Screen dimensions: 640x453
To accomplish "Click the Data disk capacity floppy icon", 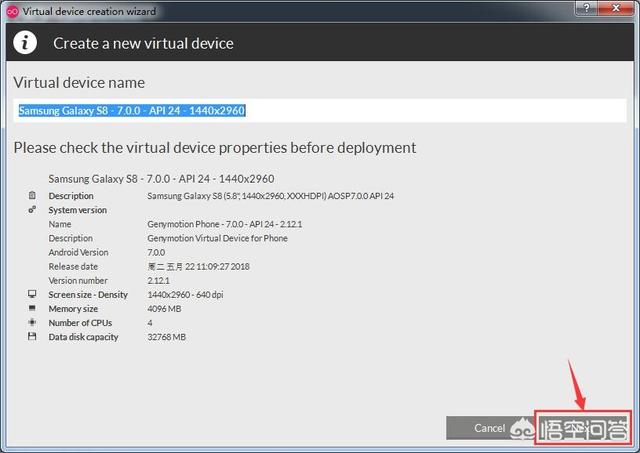I will click(32, 336).
